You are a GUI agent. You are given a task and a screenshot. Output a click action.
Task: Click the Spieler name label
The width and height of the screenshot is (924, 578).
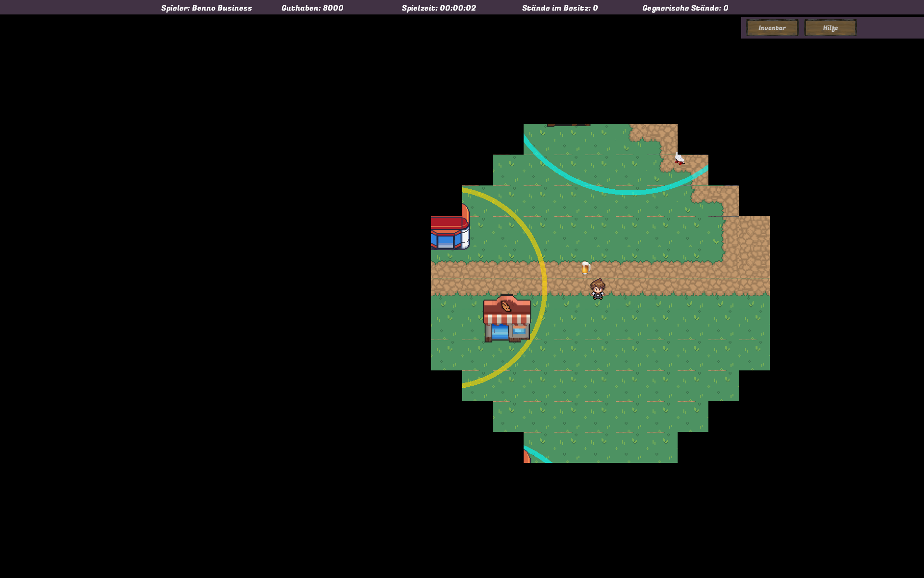pos(206,8)
